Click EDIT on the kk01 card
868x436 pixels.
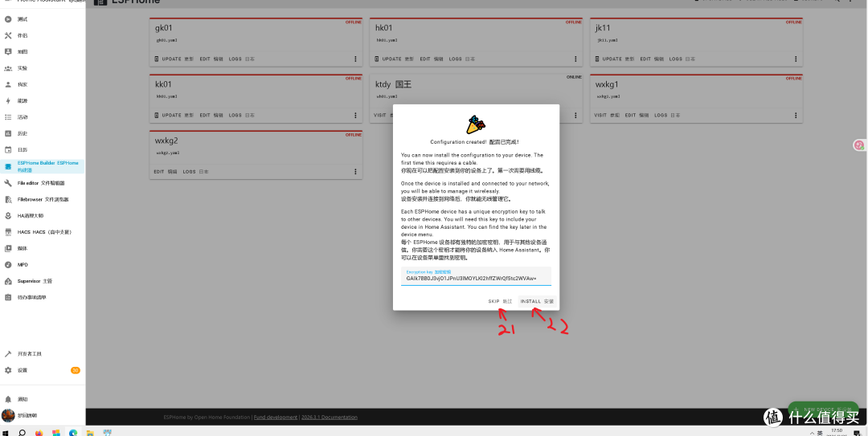coord(211,115)
